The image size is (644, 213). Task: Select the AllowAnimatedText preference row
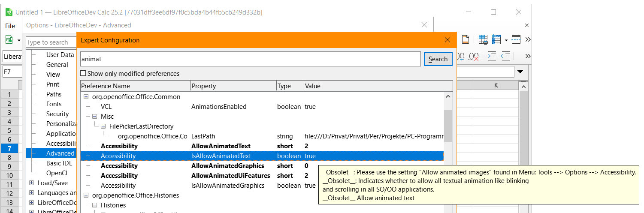click(262, 146)
